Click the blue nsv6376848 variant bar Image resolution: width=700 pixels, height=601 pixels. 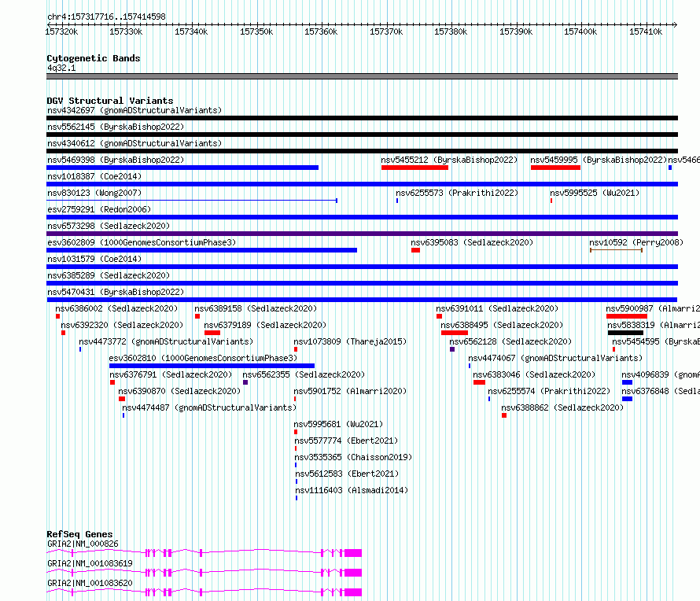click(x=627, y=399)
